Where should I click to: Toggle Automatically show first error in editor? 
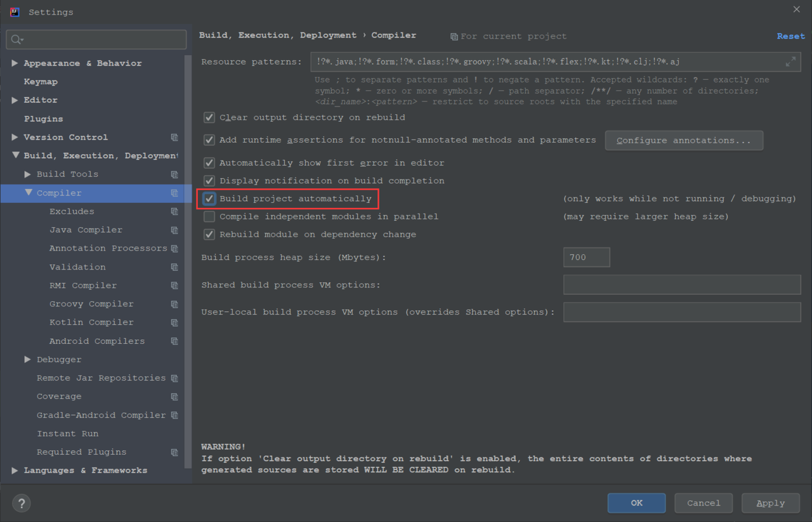tap(209, 163)
